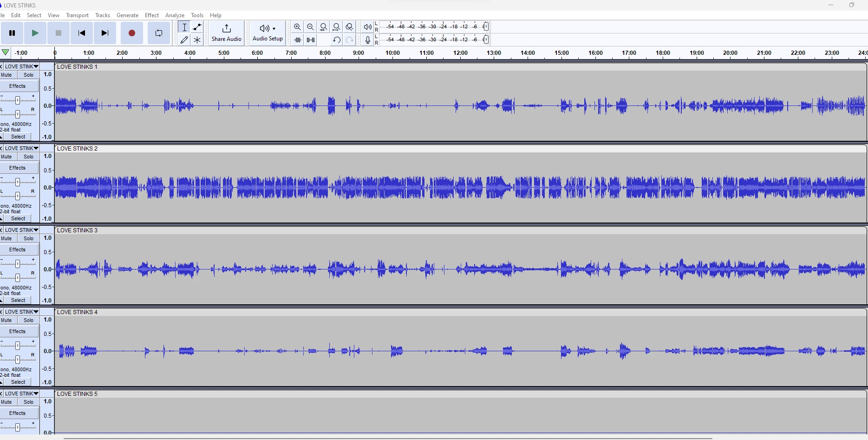Click the record meter microphone icon
868x440 pixels.
point(368,40)
